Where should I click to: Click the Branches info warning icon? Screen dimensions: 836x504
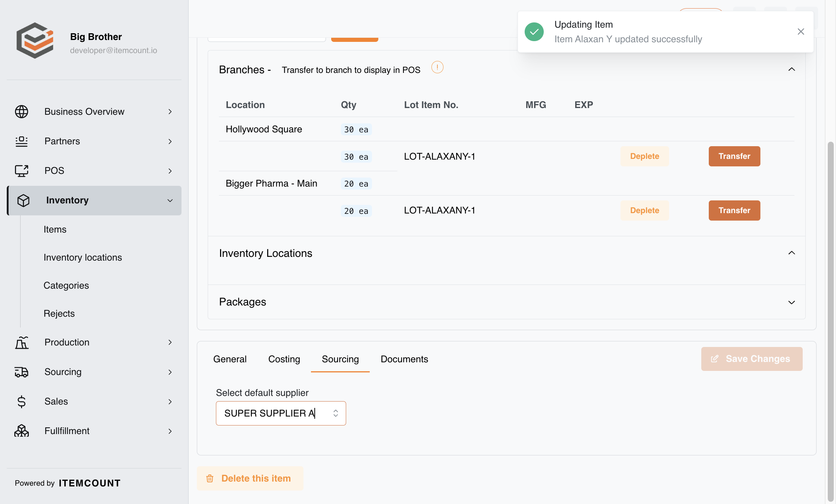click(x=437, y=67)
